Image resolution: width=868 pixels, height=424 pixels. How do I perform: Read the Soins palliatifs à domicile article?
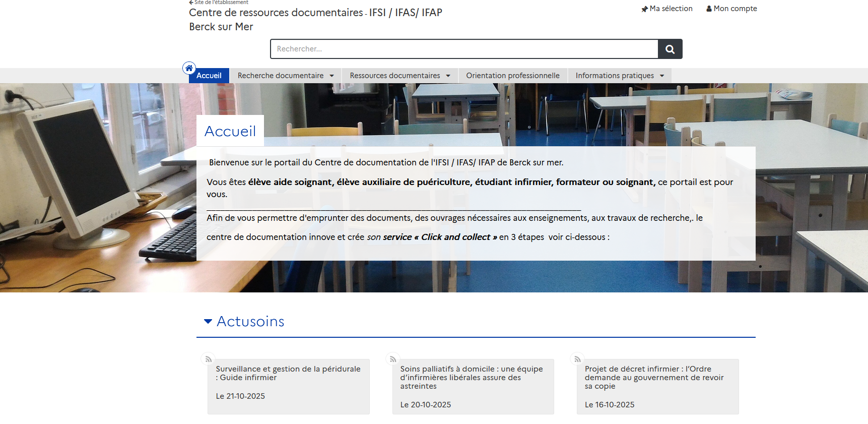pyautogui.click(x=471, y=377)
